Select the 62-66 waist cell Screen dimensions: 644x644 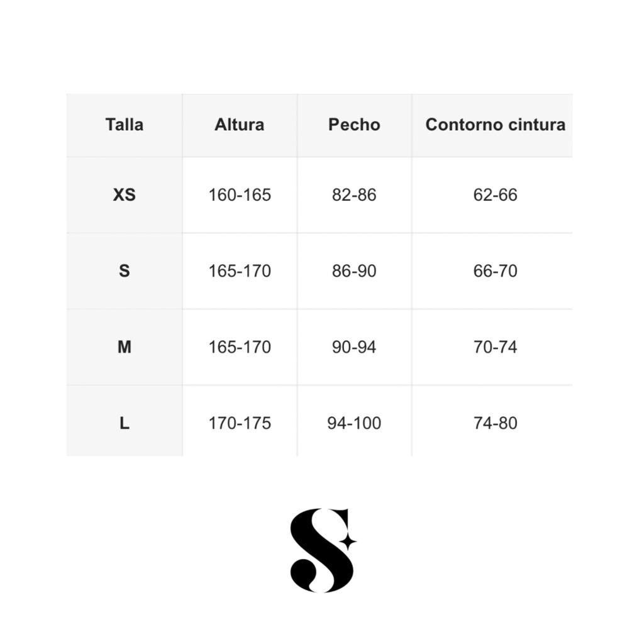[x=496, y=195]
